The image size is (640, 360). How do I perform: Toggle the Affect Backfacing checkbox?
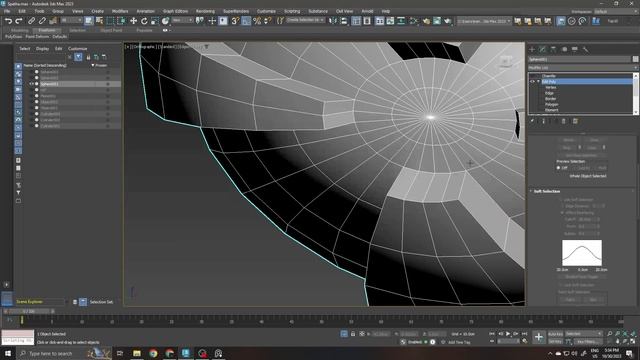coord(562,213)
